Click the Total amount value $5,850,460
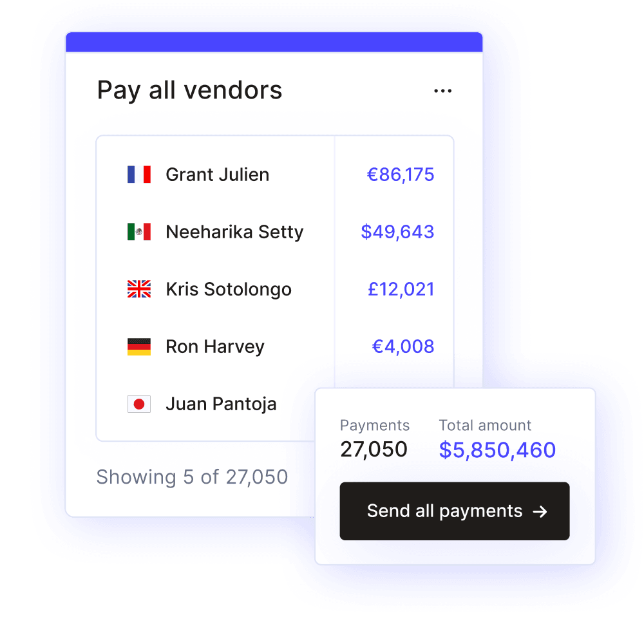Screen dimensions: 644x644 (x=497, y=450)
